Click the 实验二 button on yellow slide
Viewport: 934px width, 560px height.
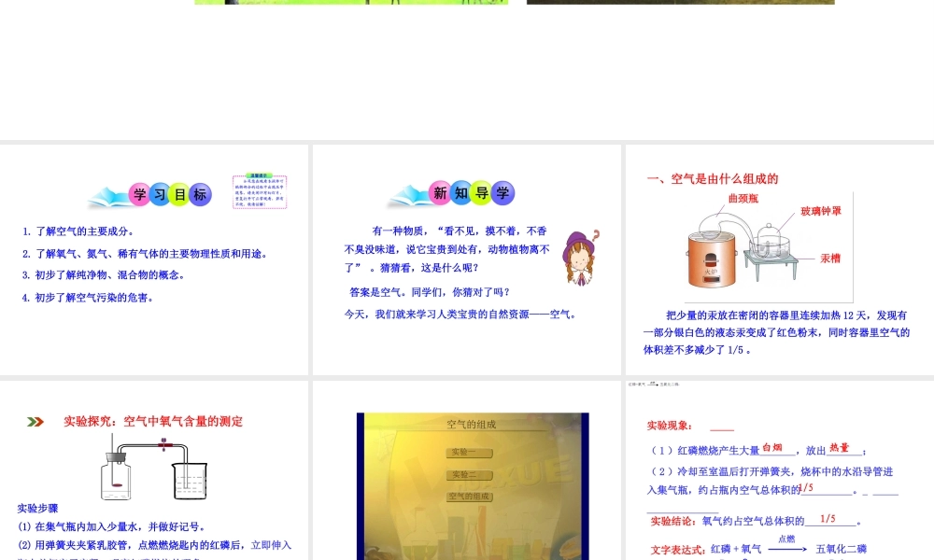pyautogui.click(x=470, y=475)
